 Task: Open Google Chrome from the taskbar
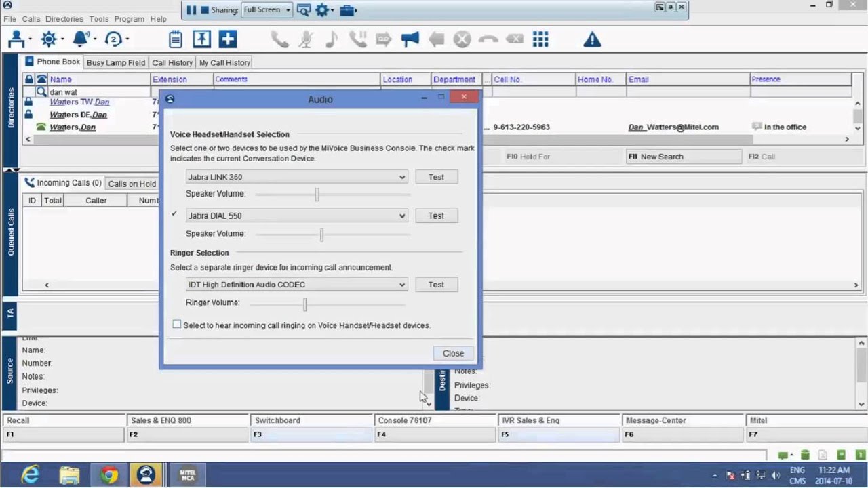[x=109, y=474]
